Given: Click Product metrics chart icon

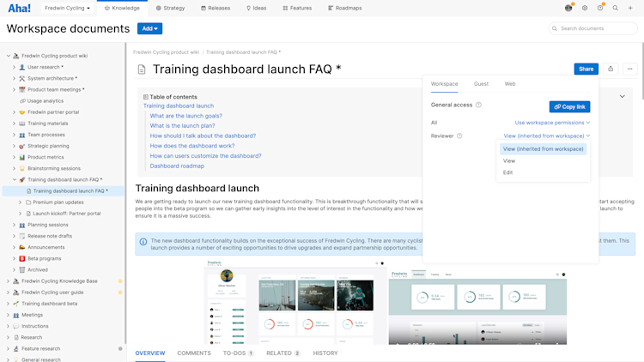Looking at the screenshot, I should (x=22, y=157).
